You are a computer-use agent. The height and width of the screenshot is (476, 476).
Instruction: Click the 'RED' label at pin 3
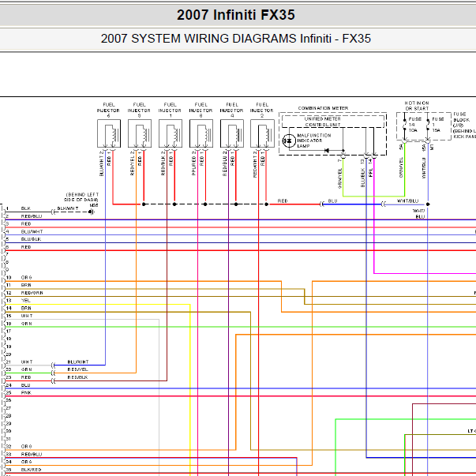[x=26, y=223]
